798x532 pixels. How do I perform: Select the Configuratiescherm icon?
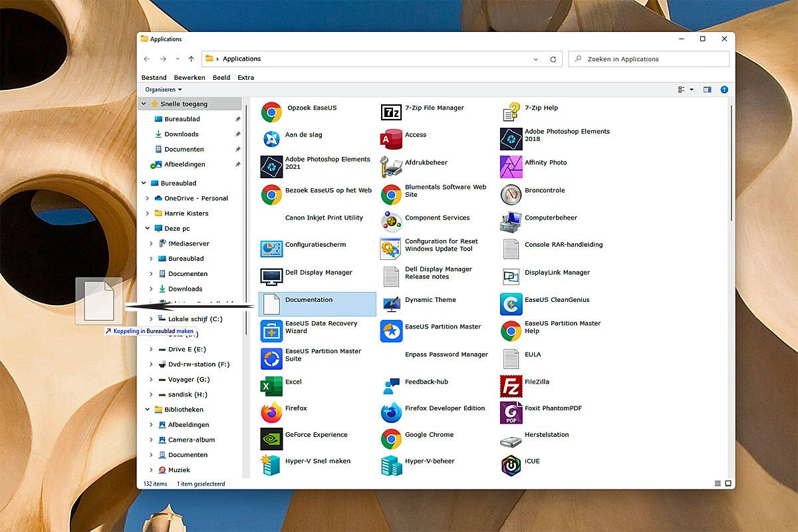(x=271, y=249)
